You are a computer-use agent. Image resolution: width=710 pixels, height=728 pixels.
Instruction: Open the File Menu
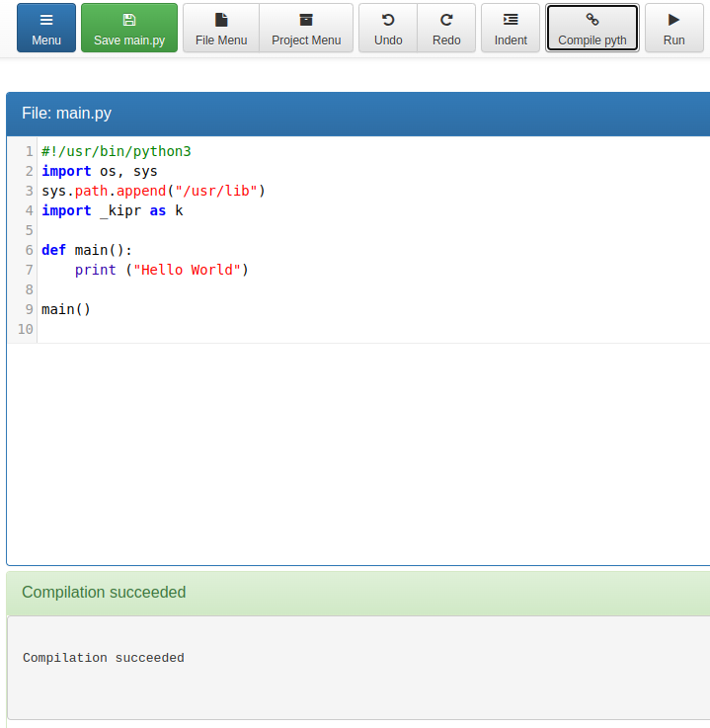221,28
